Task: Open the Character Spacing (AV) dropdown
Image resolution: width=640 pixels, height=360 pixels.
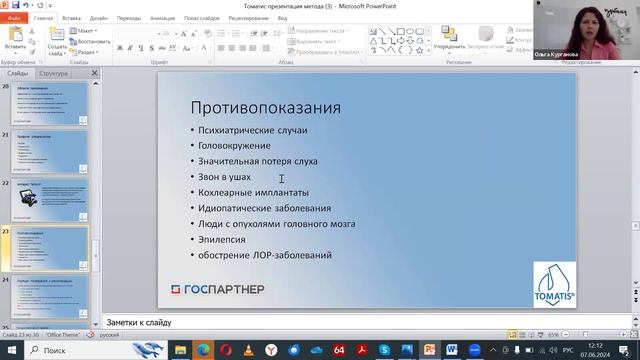Action: click(x=173, y=48)
